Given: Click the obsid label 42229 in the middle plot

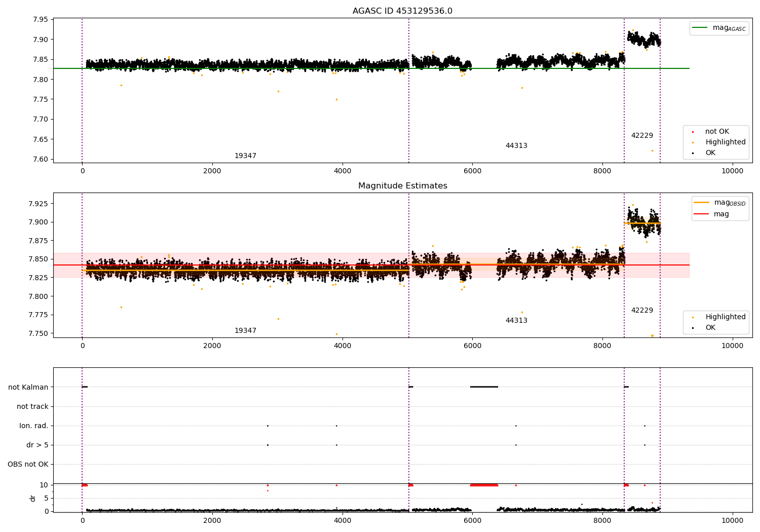Looking at the screenshot, I should pos(642,311).
